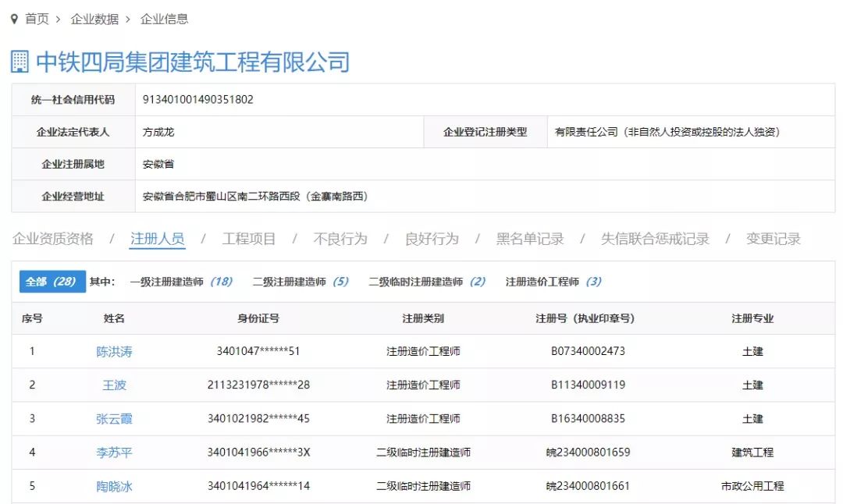This screenshot has height=504, width=843.
Task: Click the 注册专业 column header
Action: tap(752, 318)
